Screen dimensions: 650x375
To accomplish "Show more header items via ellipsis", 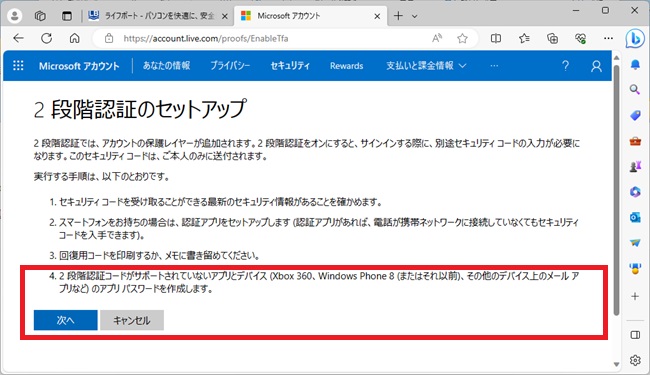I will pyautogui.click(x=494, y=65).
